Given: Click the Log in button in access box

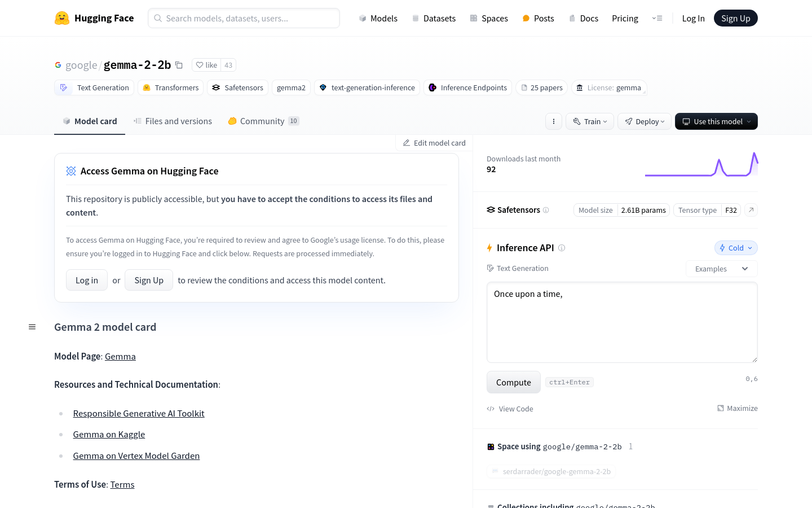Looking at the screenshot, I should [x=87, y=280].
